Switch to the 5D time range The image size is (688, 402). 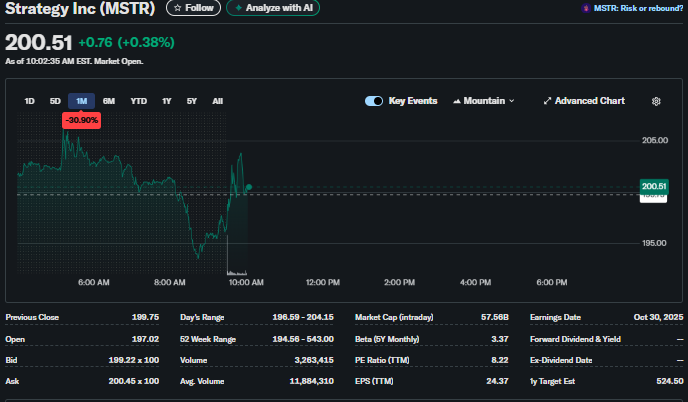pyautogui.click(x=55, y=101)
